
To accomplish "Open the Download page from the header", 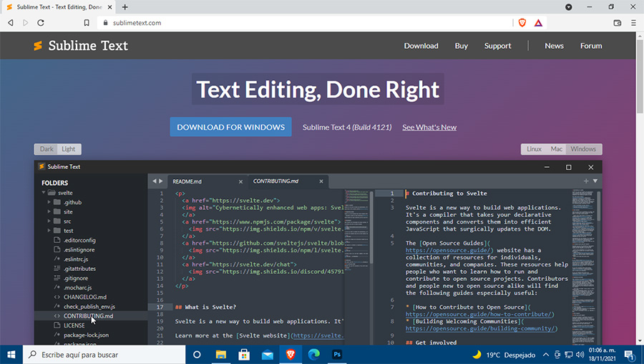I will (x=421, y=46).
